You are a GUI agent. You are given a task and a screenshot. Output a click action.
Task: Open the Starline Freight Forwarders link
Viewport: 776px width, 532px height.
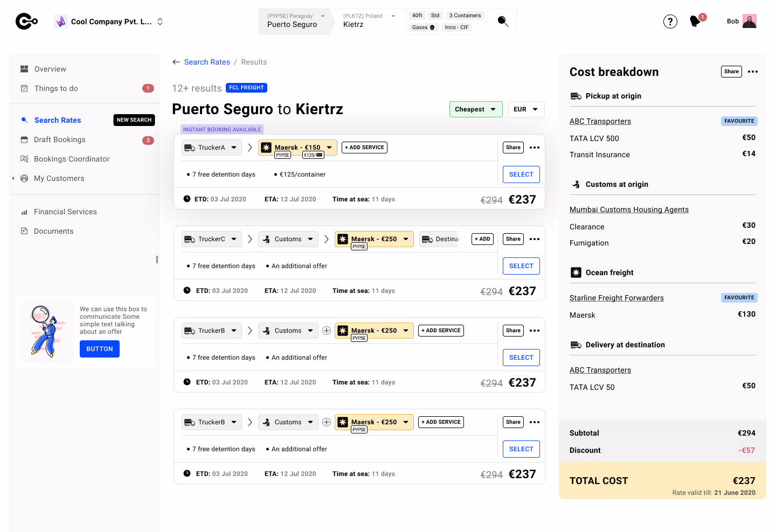pos(616,298)
